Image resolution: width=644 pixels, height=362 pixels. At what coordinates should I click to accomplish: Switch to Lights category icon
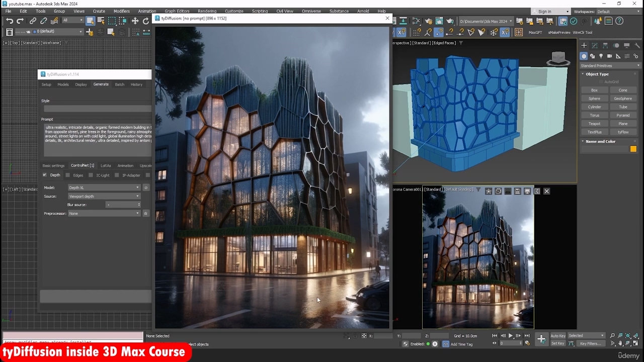point(601,56)
